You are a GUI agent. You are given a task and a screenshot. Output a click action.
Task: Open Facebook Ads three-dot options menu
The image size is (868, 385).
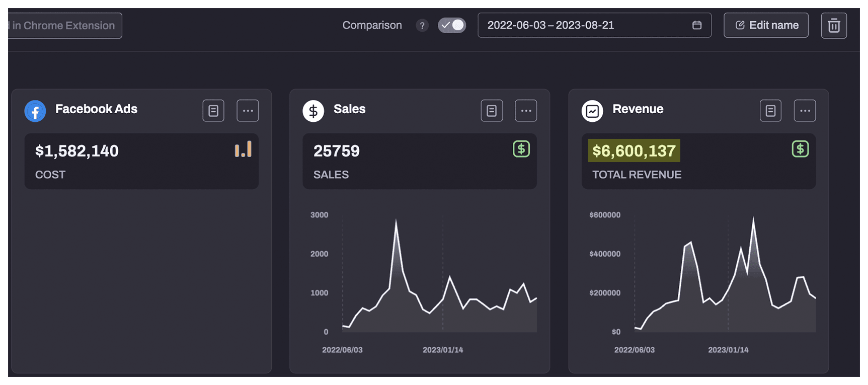(x=248, y=111)
